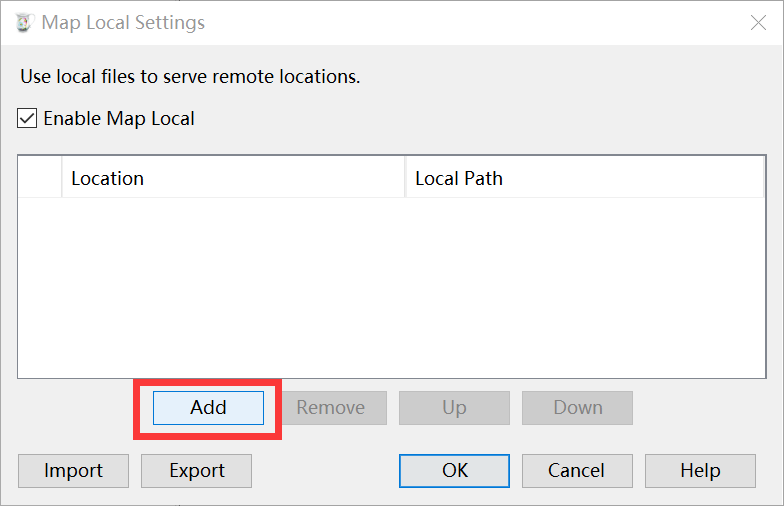
Task: Click the disabled Up button
Action: pos(454,408)
